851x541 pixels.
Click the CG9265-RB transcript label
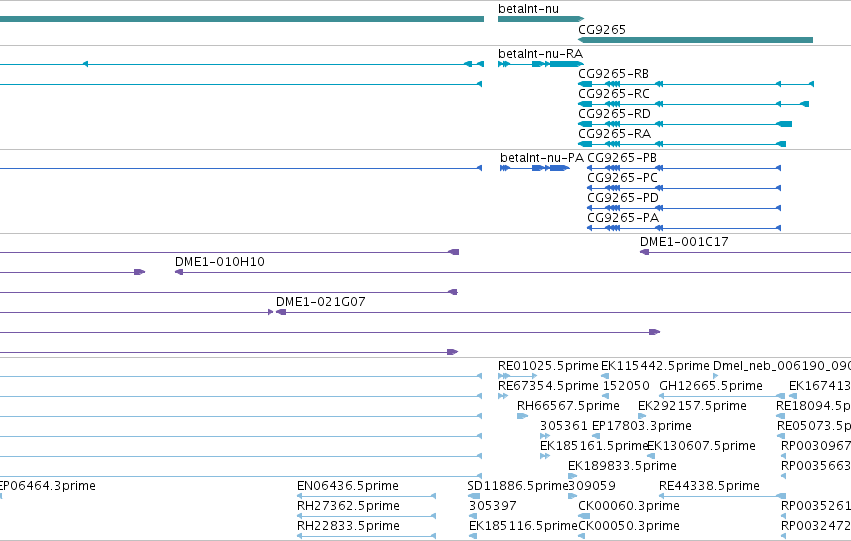point(613,74)
